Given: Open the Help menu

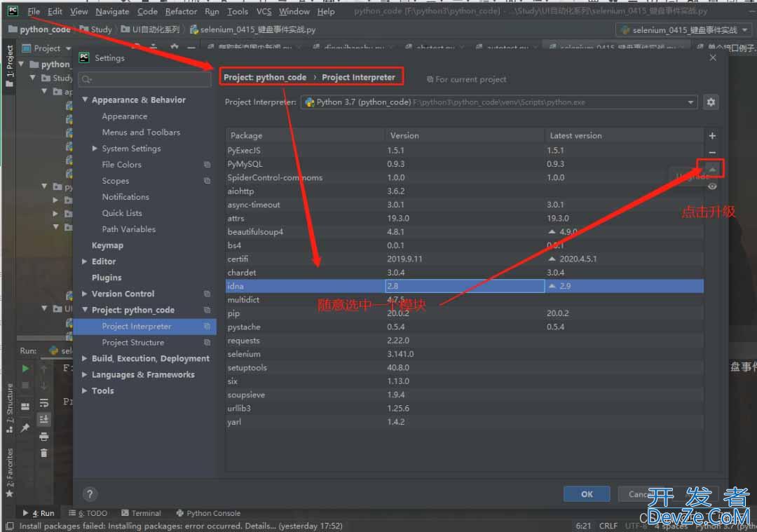Looking at the screenshot, I should coord(326,12).
